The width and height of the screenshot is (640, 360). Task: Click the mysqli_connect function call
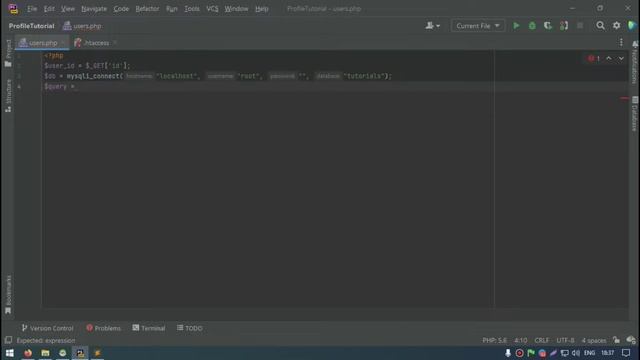pos(93,76)
